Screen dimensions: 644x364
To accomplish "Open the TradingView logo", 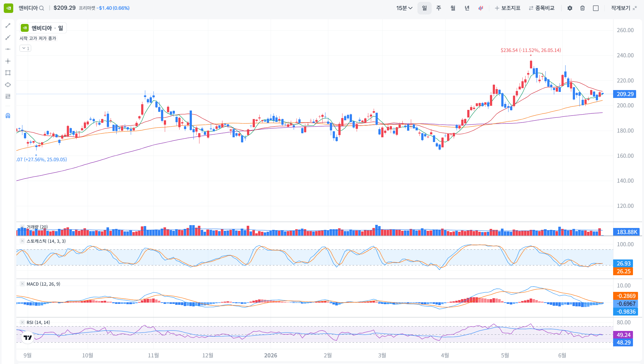I will pos(28,338).
